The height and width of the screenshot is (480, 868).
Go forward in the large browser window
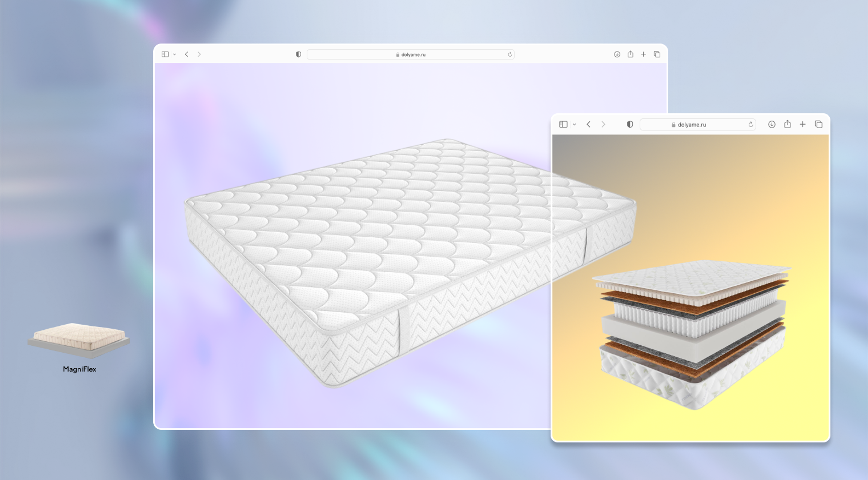[199, 54]
